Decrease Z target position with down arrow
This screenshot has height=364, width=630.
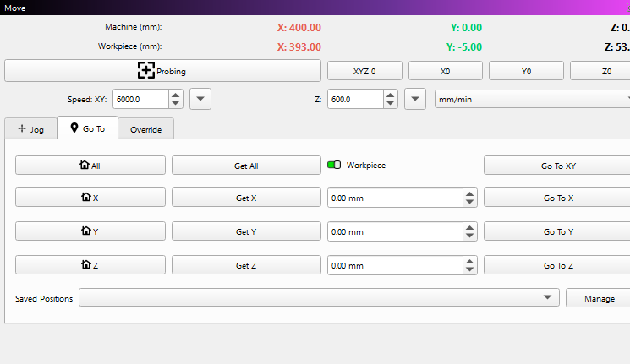(x=469, y=269)
